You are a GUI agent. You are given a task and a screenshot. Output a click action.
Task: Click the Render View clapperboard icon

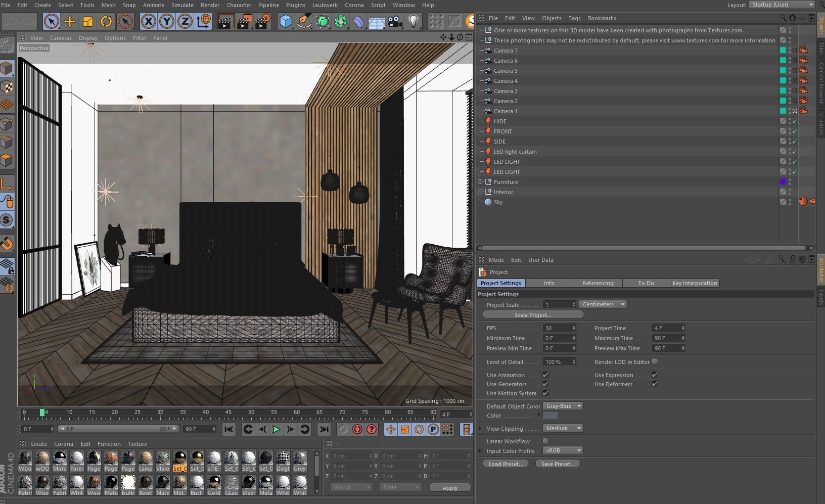(225, 21)
